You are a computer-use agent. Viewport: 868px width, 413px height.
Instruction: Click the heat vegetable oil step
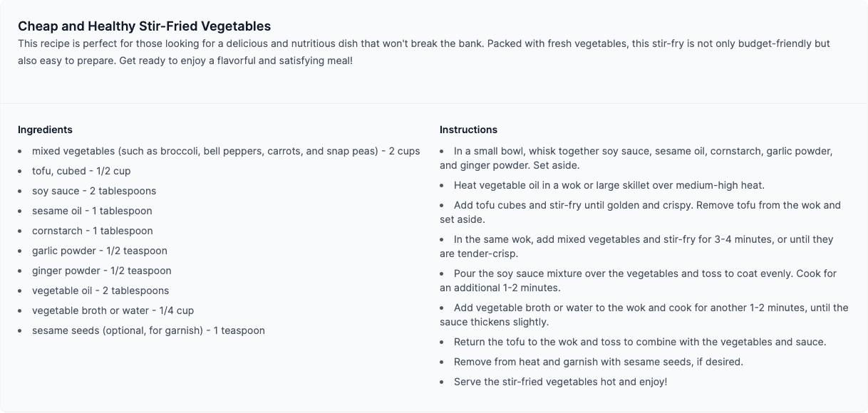[x=609, y=185]
